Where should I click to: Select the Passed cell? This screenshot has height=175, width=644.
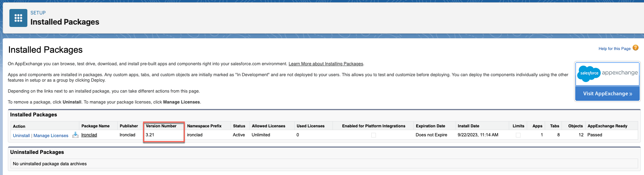click(x=595, y=135)
